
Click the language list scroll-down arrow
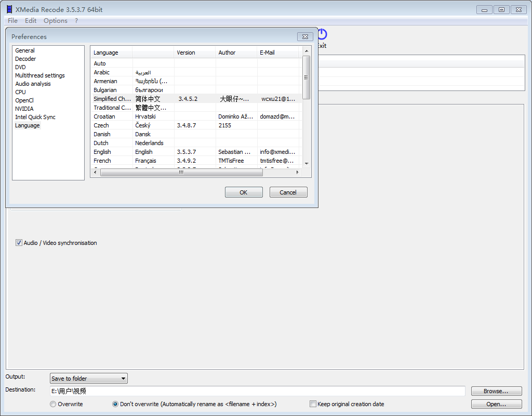pyautogui.click(x=307, y=163)
